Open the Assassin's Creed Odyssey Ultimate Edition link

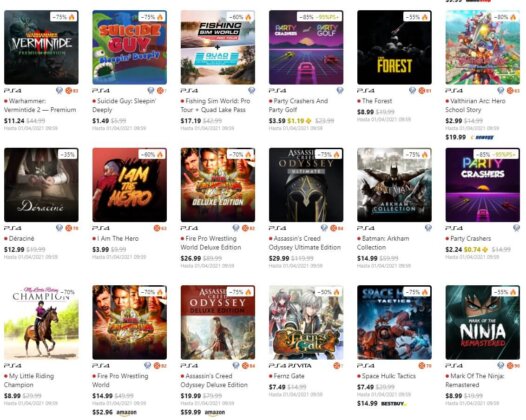pyautogui.click(x=305, y=243)
